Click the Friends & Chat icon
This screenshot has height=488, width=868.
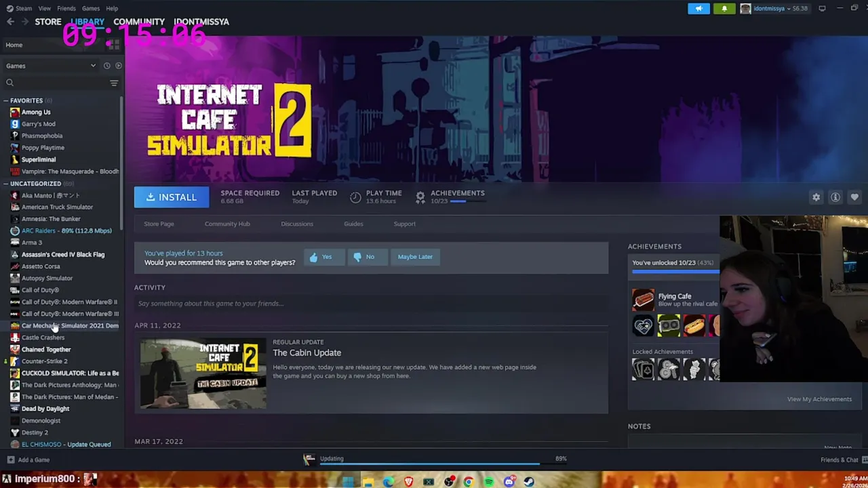(x=864, y=460)
